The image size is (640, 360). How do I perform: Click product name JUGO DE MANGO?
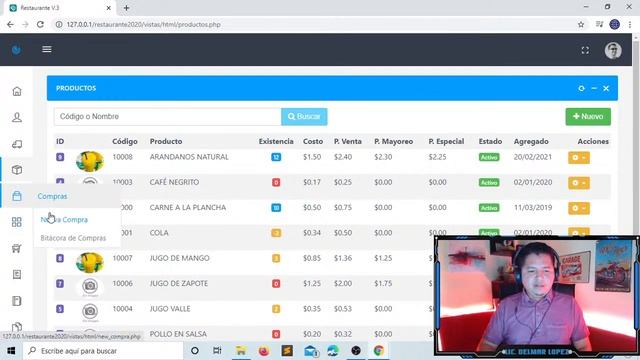point(180,258)
